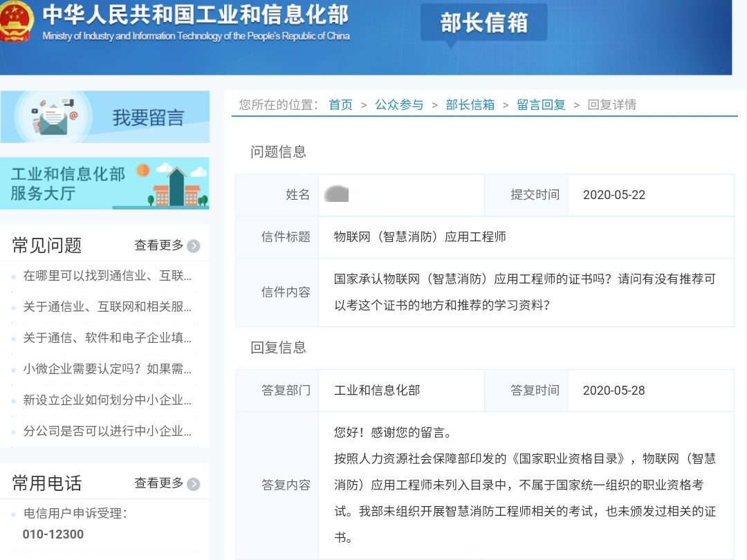This screenshot has height=560, width=747.
Task: Click 查看更多 next to 常见问题
Action: pos(158,245)
